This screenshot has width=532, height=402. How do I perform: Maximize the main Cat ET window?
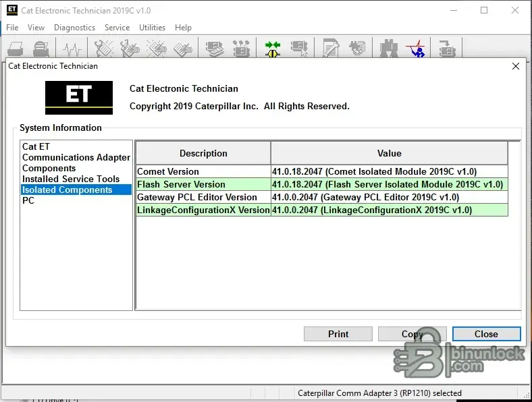(x=484, y=10)
